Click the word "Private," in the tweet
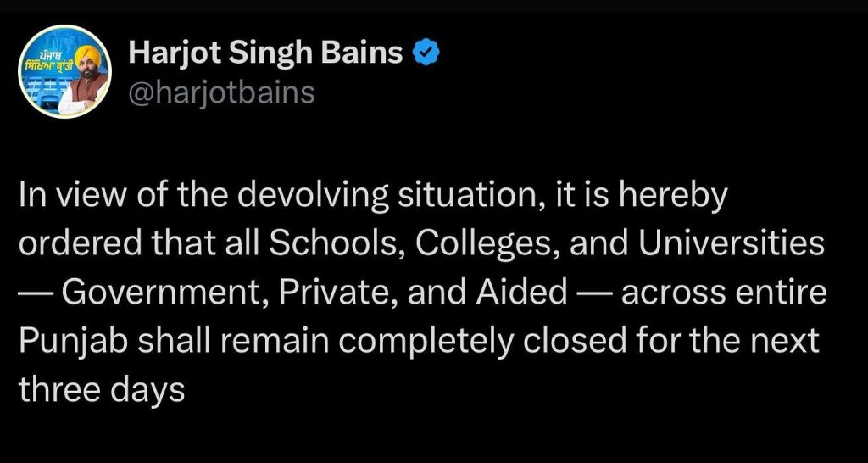The width and height of the screenshot is (868, 463). pyautogui.click(x=337, y=293)
